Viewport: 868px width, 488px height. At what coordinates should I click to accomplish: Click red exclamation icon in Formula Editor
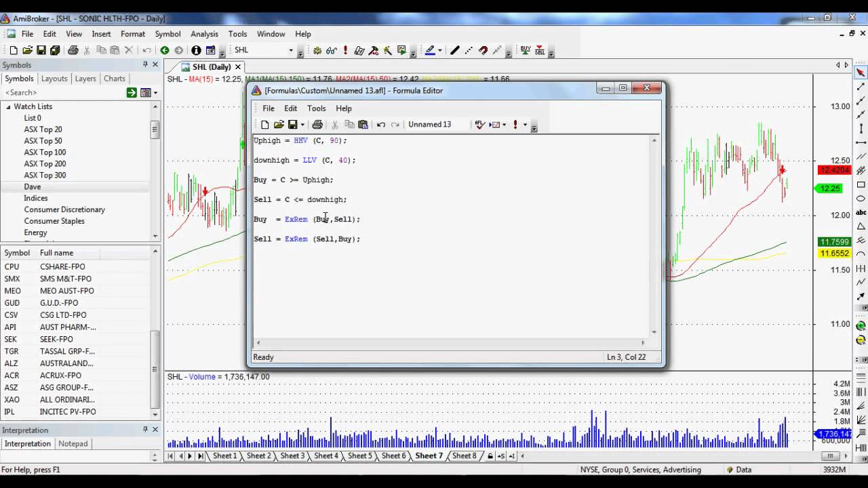[515, 125]
